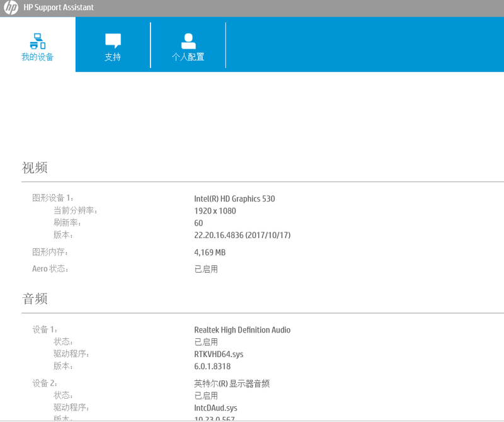Image resolution: width=504 pixels, height=422 pixels.
Task: Select the 视频 section heading
Action: 35,168
